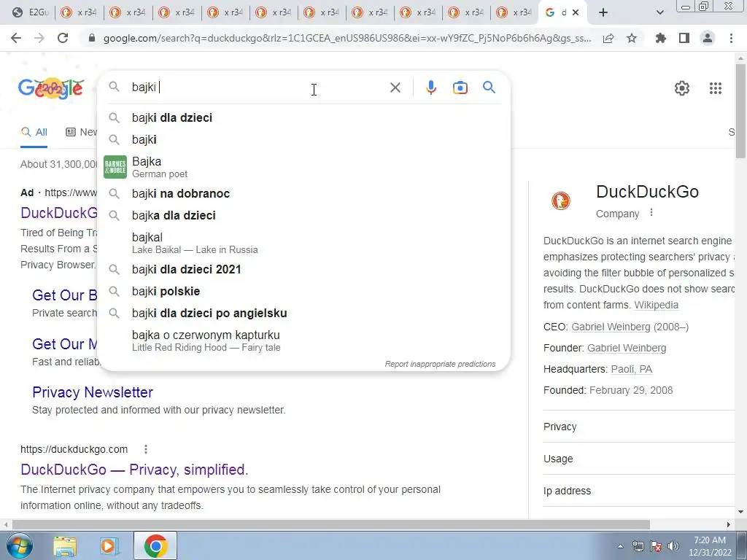Image resolution: width=747 pixels, height=560 pixels.
Task: Open Google quick settings gear
Action: tap(682, 88)
